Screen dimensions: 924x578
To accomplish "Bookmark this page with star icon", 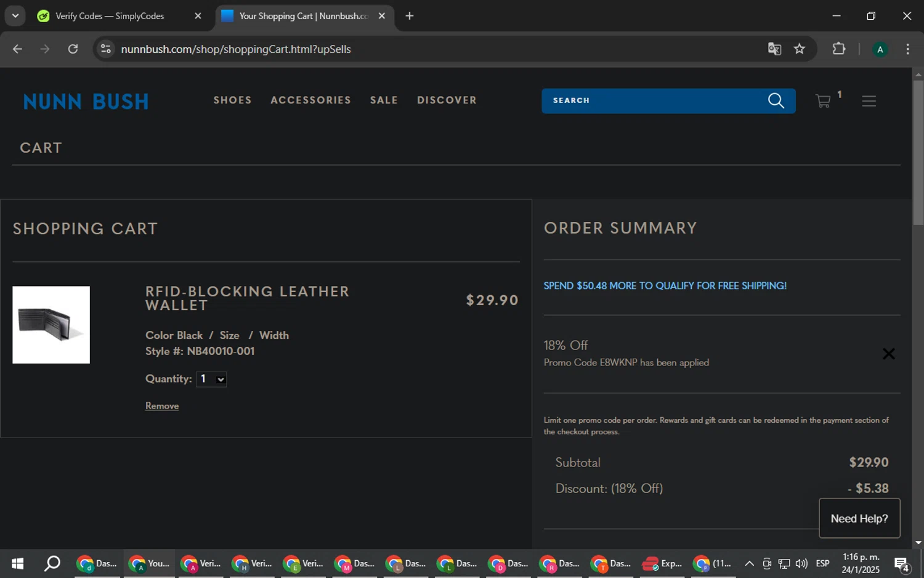I will [x=800, y=49].
